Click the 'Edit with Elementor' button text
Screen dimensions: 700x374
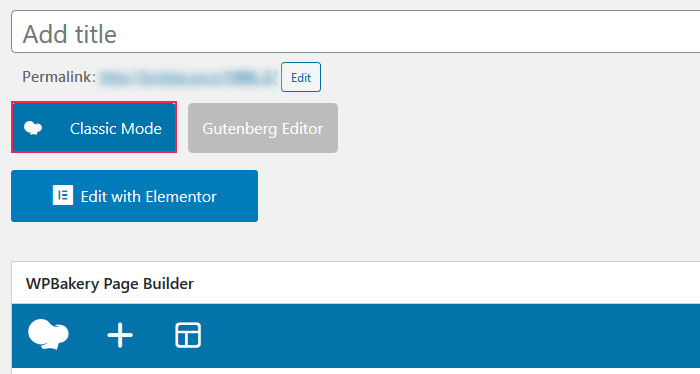[149, 196]
